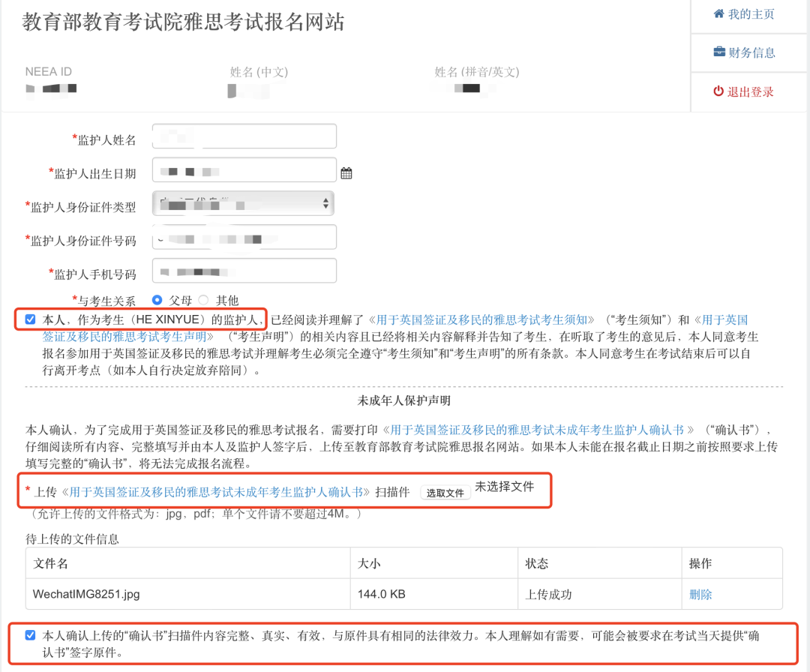Toggle the guardian consent checkbox
Image resolution: width=810 pixels, height=672 pixels.
pos(30,319)
